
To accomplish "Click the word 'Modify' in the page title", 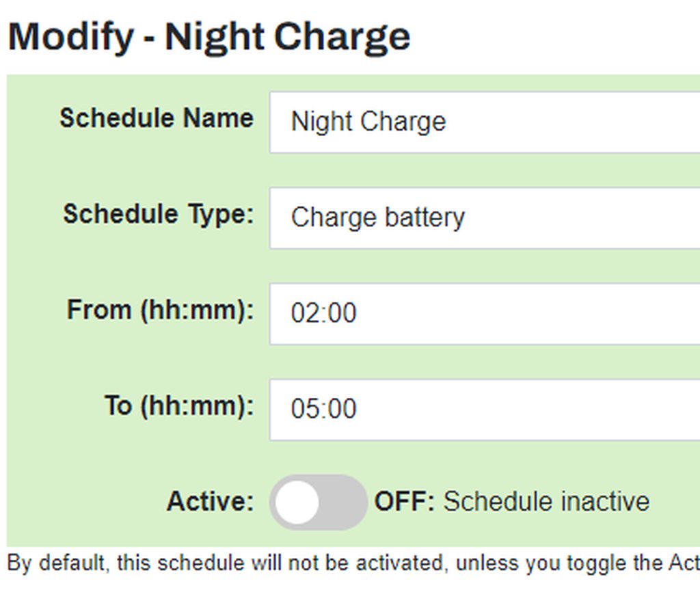I will (72, 36).
